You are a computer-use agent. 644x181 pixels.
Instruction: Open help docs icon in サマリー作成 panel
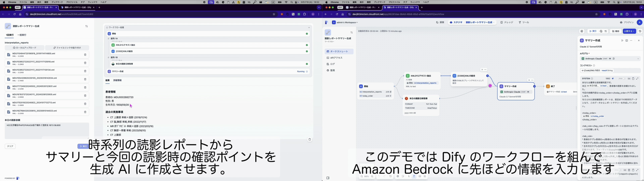coord(627,40)
